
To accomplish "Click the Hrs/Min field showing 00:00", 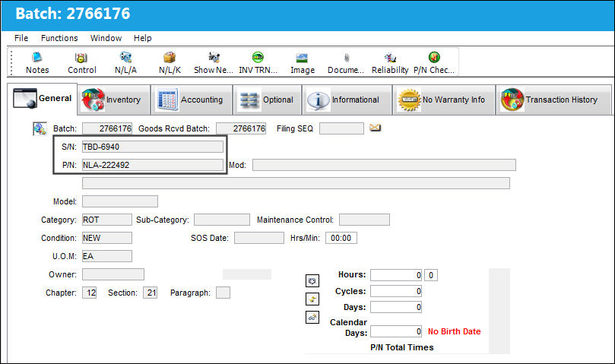I will coord(341,238).
